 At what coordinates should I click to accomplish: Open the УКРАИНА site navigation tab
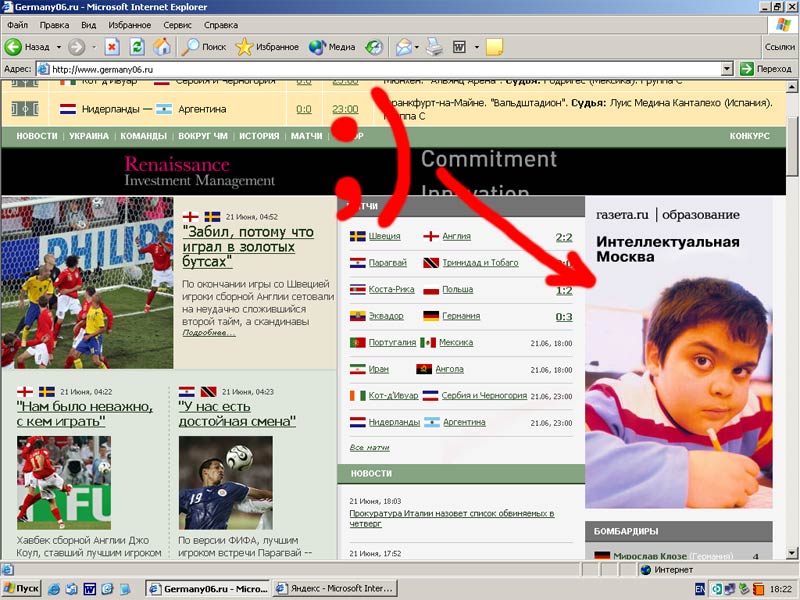pos(89,136)
